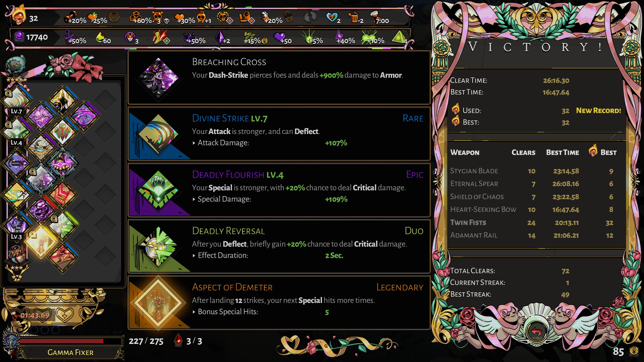Click the 7:00 timer pact condition icon
The height and width of the screenshot is (362, 644).
tap(379, 17)
